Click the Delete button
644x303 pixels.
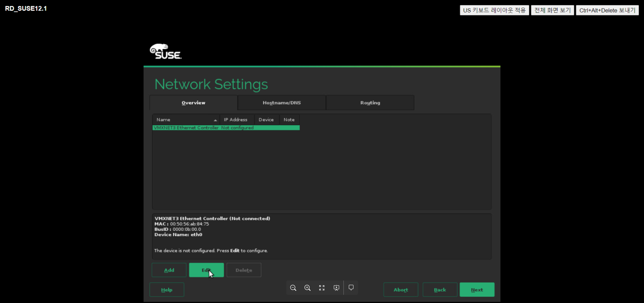click(244, 270)
